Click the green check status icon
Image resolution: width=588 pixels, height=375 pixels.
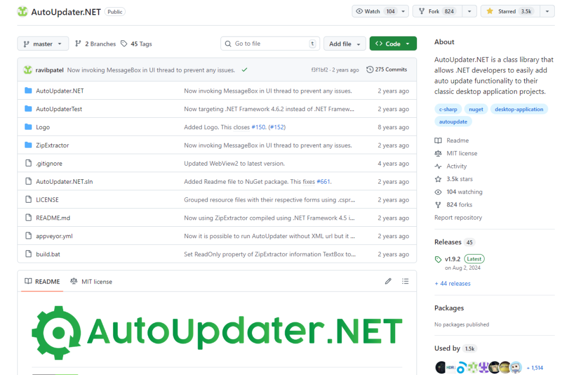pos(244,70)
